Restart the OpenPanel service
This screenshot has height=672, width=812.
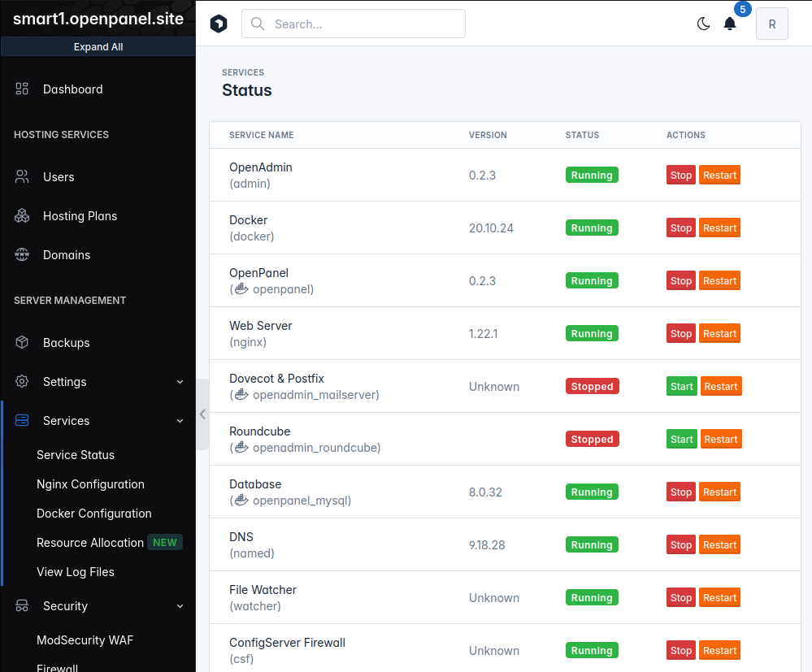click(719, 280)
